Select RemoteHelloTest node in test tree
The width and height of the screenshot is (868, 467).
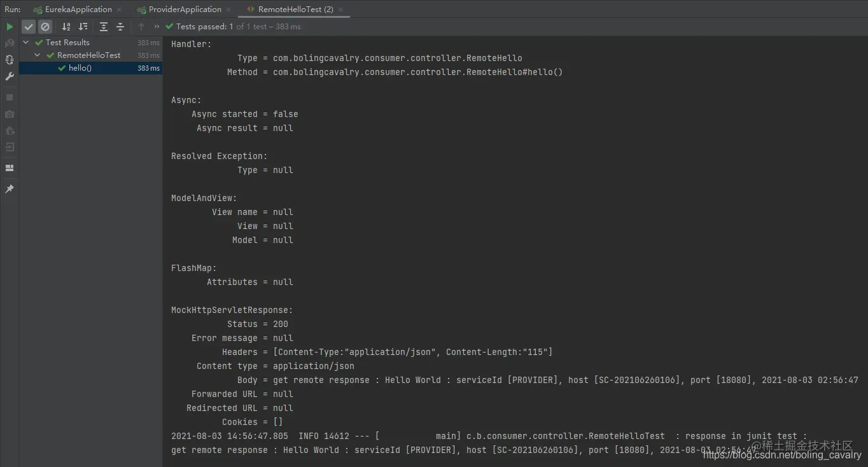(91, 55)
